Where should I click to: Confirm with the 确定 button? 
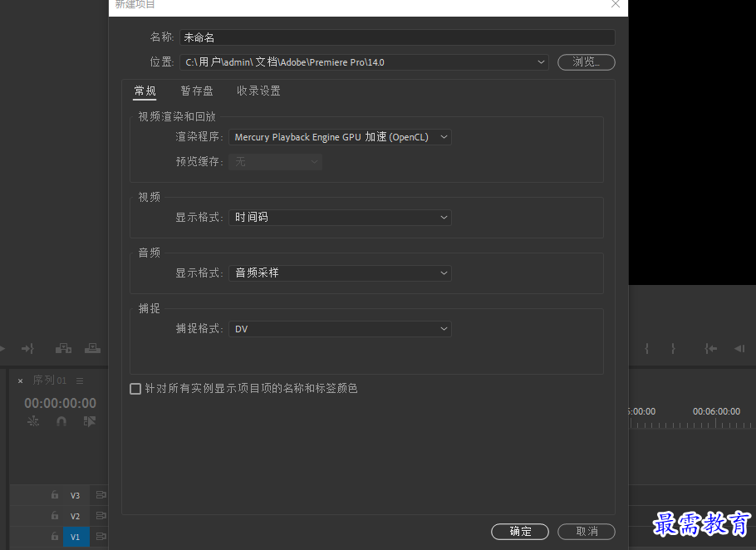coord(520,531)
